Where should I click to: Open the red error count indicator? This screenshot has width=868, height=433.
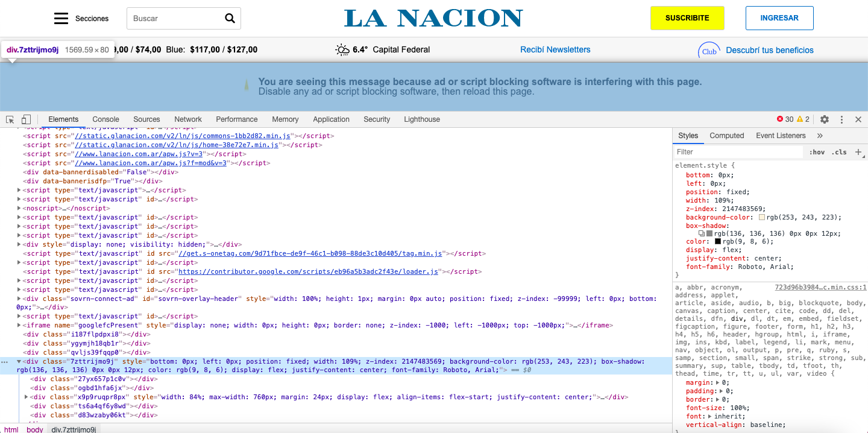[x=785, y=119]
